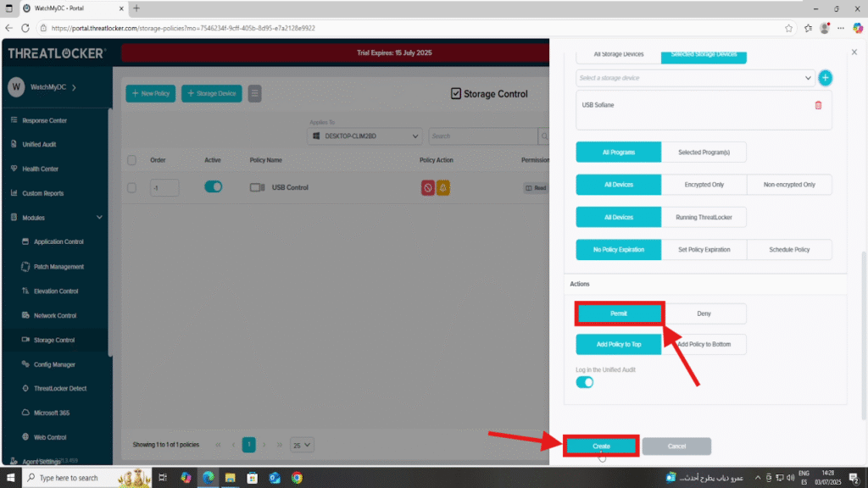868x488 pixels.
Task: Go to page 1 in pagination
Action: tap(248, 445)
